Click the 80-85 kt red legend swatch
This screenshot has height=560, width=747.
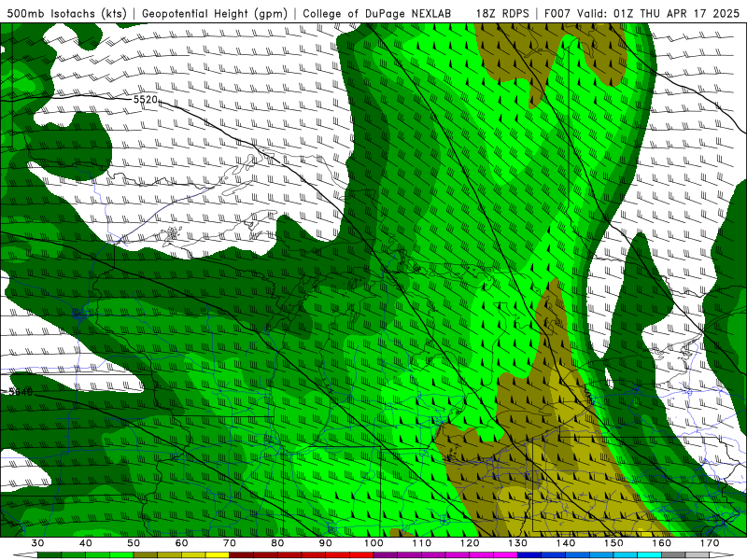289,555
